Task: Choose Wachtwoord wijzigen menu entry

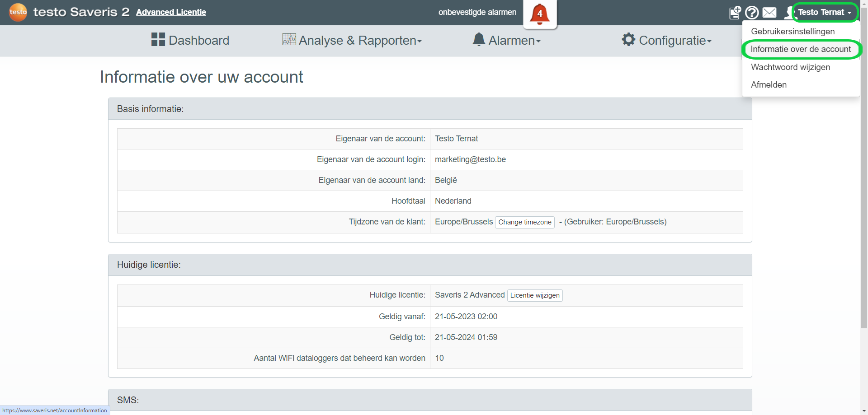Action: [x=791, y=67]
